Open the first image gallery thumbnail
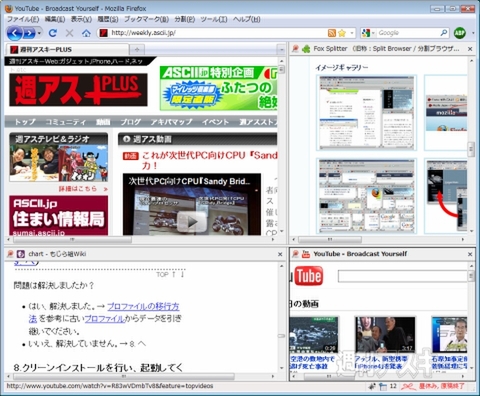The width and height of the screenshot is (480, 396). tap(367, 113)
